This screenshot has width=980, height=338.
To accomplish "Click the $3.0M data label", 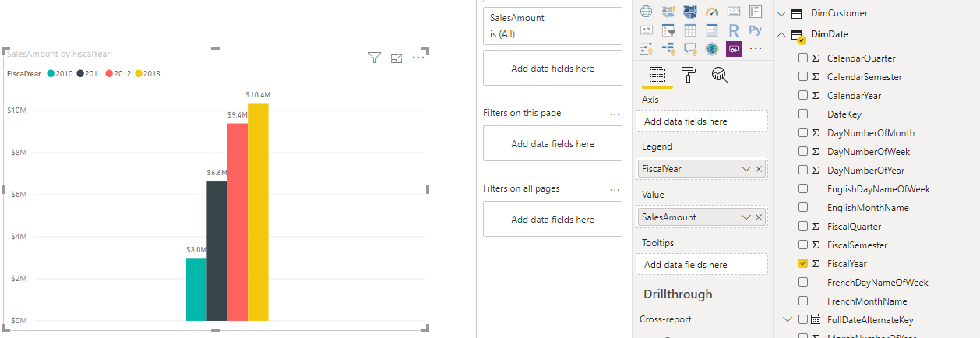I will [x=196, y=250].
